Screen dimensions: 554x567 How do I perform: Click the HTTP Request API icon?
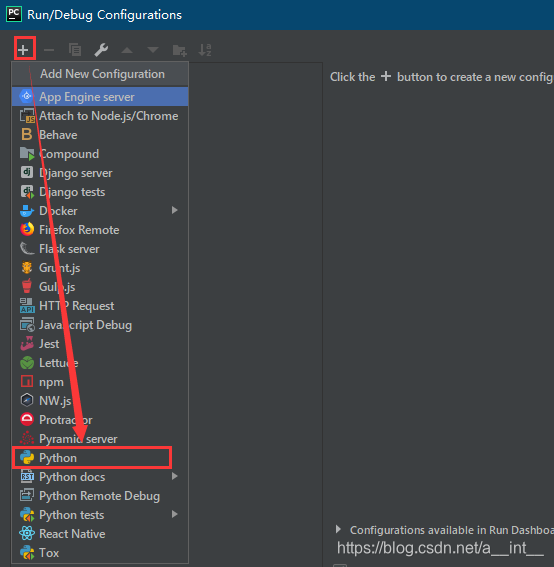27,306
